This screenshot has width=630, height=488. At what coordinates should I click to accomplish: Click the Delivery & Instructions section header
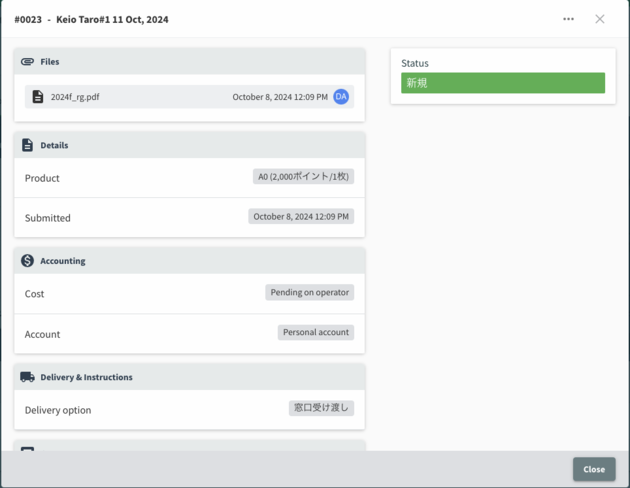point(86,377)
